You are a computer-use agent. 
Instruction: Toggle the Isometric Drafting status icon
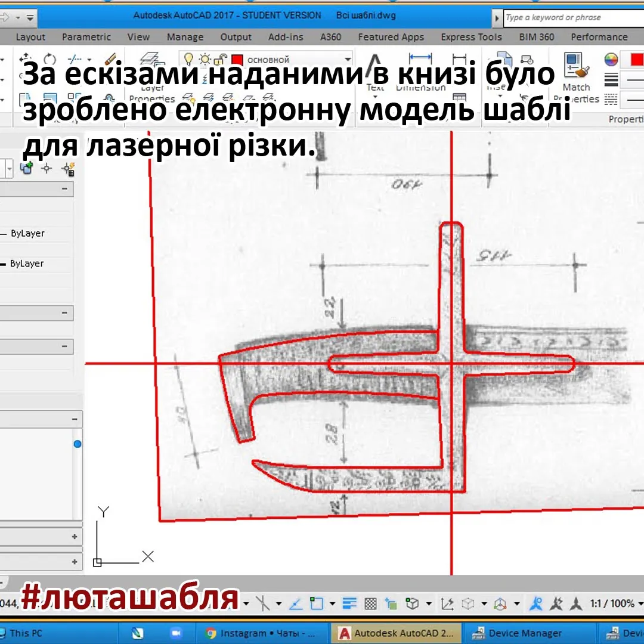click(x=263, y=603)
